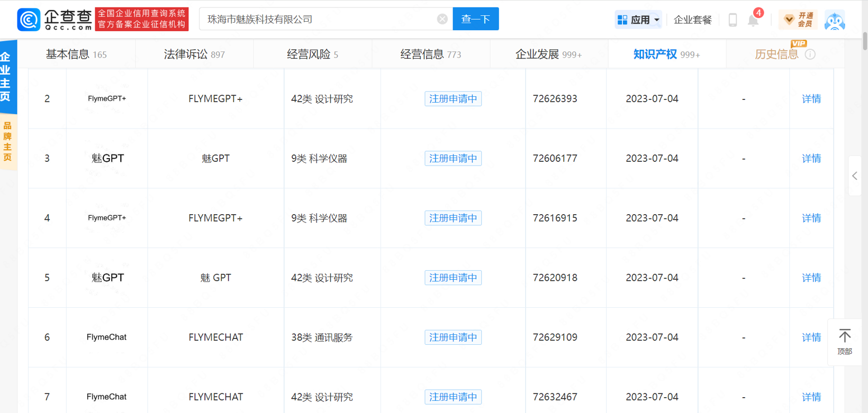Switch to 法律诉讼 tab
The height and width of the screenshot is (413, 868).
click(194, 54)
